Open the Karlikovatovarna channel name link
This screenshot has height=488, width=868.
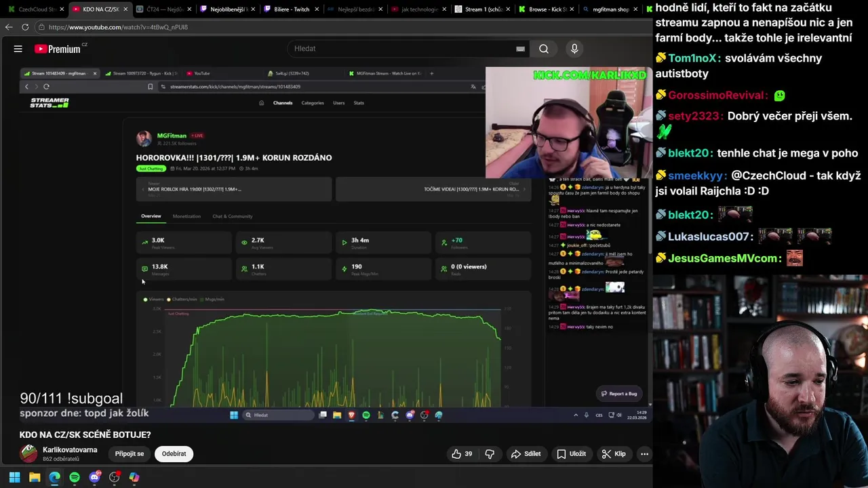[x=70, y=450]
